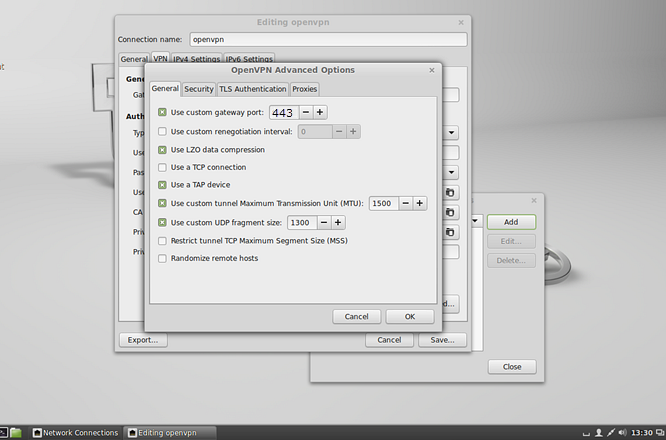The width and height of the screenshot is (666, 440).
Task: Toggle custom tunnel MTU checkbox
Action: [x=162, y=203]
